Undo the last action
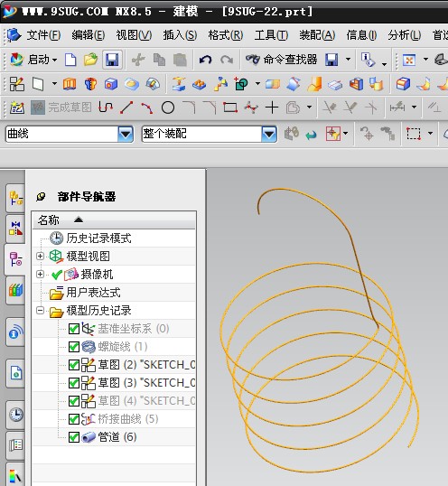Viewport: 448px width, 486px height. pyautogui.click(x=205, y=60)
